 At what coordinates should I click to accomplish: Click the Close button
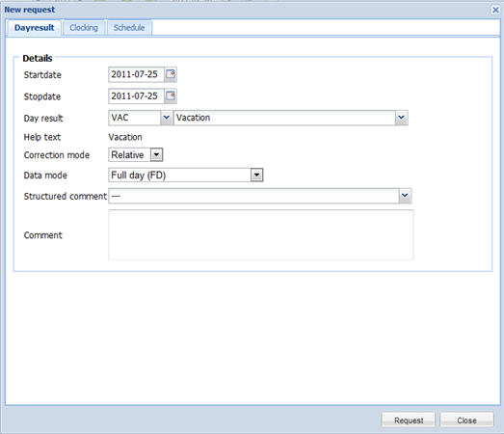click(x=466, y=420)
